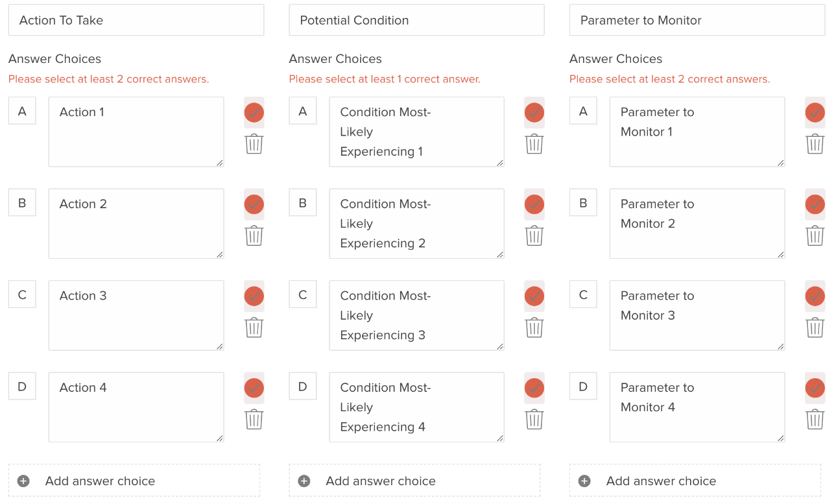Remove Condition Most-Likely Experiencing 2 via trash icon
This screenshot has height=504, width=834.
534,235
